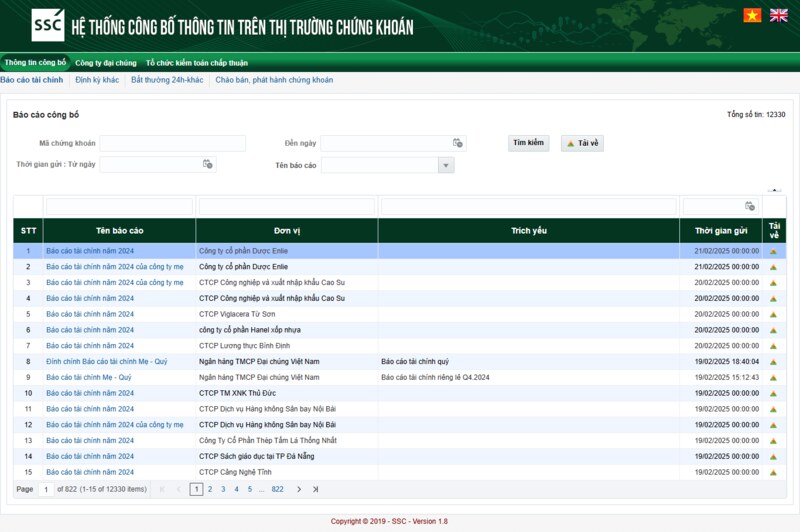
Task: Download Sách giáo dục Đà Nẵng report
Action: coord(773,457)
